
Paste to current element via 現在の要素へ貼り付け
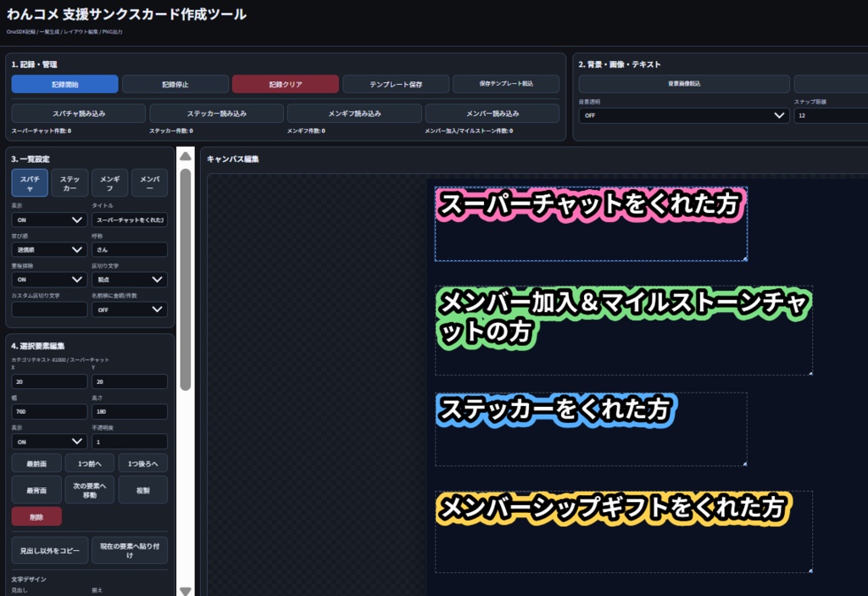point(130,550)
